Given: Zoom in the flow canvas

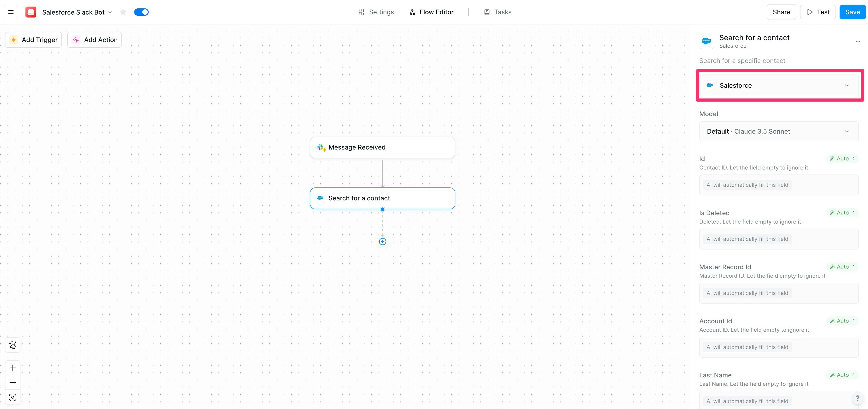Looking at the screenshot, I should click(13, 368).
